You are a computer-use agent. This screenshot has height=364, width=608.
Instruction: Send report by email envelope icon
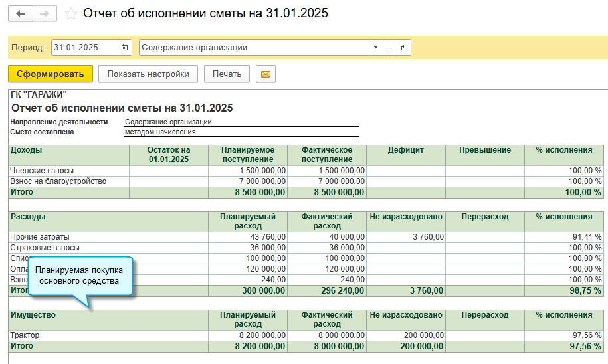click(x=266, y=74)
